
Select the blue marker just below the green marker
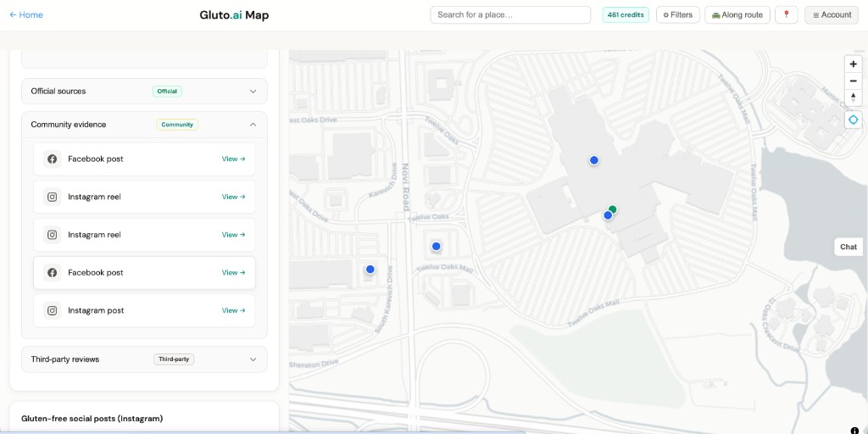point(608,215)
